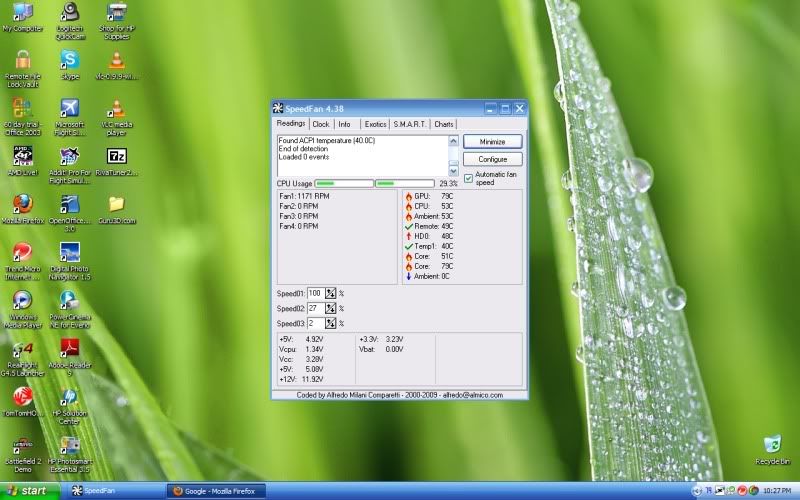
Task: Toggle the Automatic fan speed checkbox
Action: coord(468,178)
